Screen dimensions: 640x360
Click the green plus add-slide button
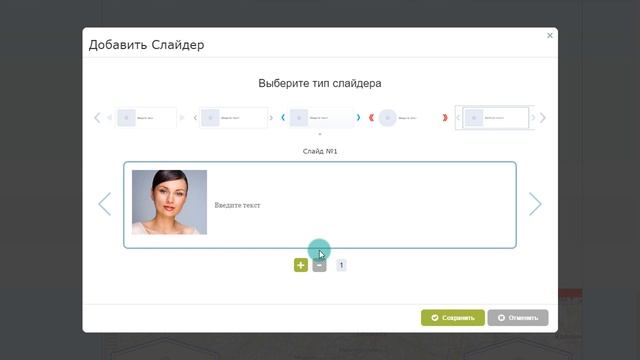[x=301, y=265]
